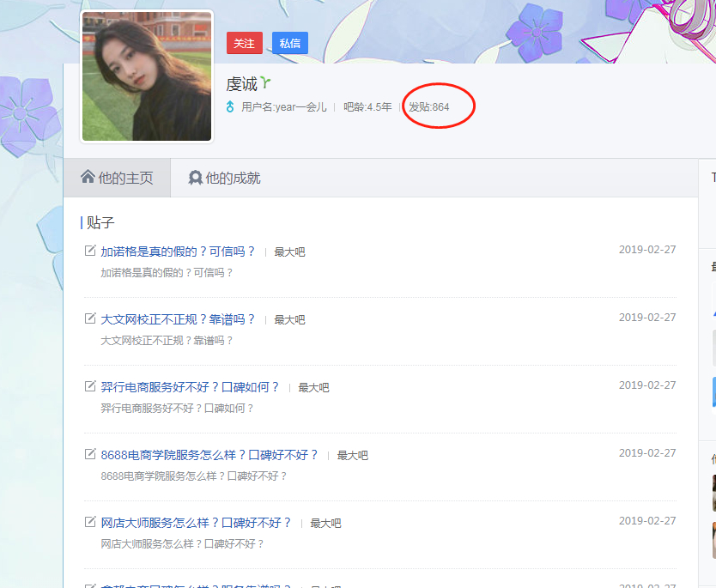
Task: Click the post icon beside 8688电商学院 title
Action: (x=90, y=454)
